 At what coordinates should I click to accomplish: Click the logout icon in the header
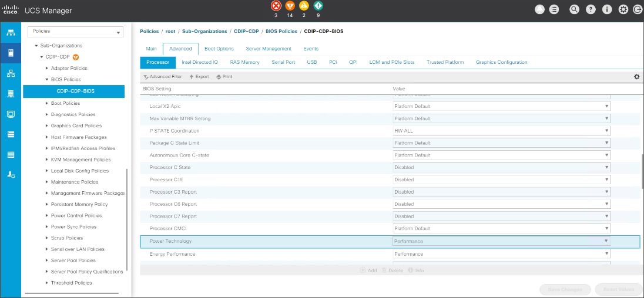[638, 10]
